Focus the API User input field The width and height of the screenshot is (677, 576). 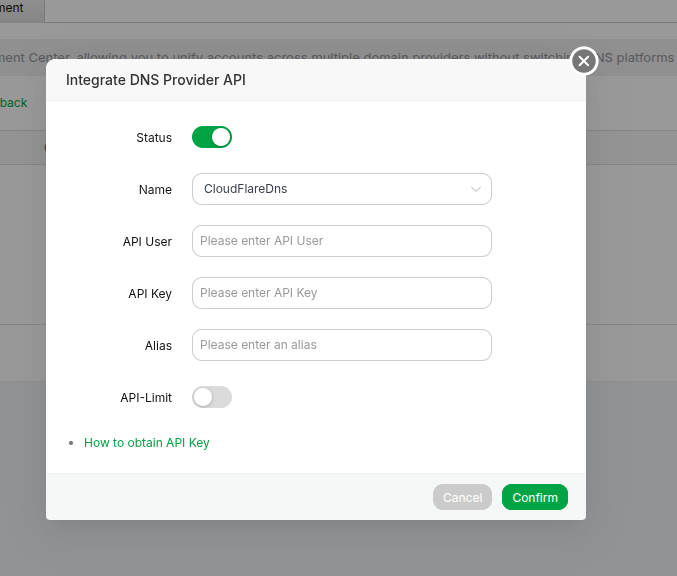(341, 241)
